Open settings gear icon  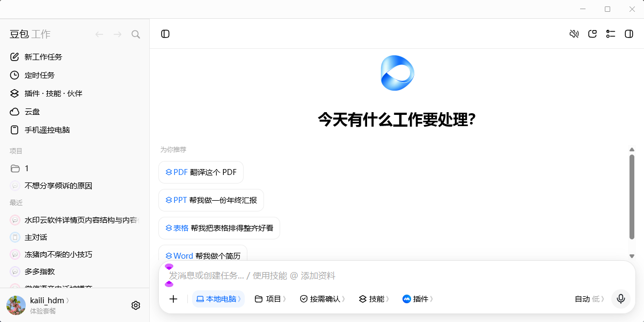click(136, 305)
